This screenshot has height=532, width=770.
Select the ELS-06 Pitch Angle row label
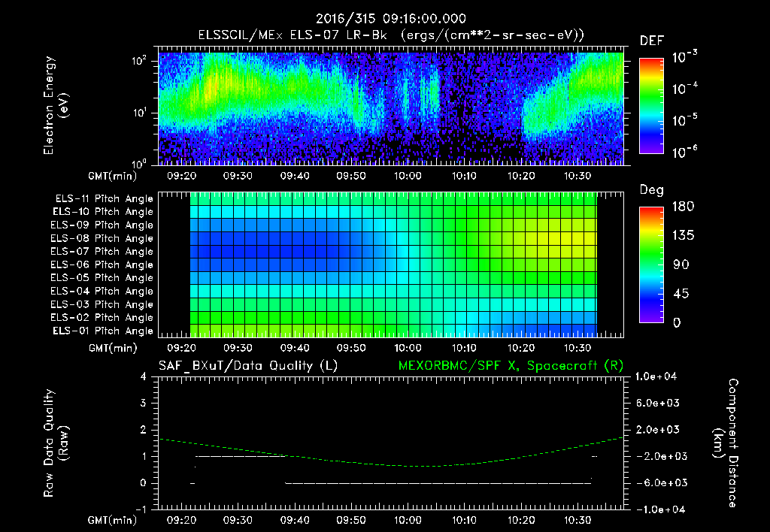click(102, 265)
